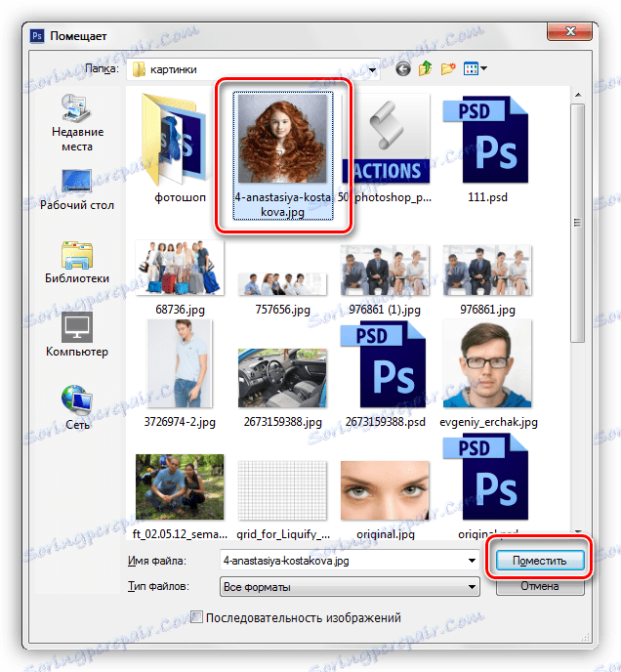The height and width of the screenshot is (672, 621).
Task: Select 976861 (1).jpg thumbnail
Action: 386,270
